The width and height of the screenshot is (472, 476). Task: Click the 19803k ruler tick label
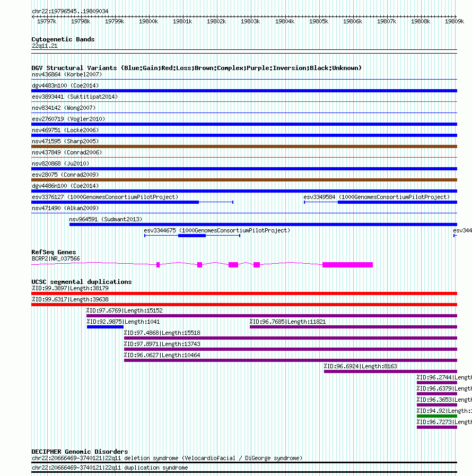[250, 21]
